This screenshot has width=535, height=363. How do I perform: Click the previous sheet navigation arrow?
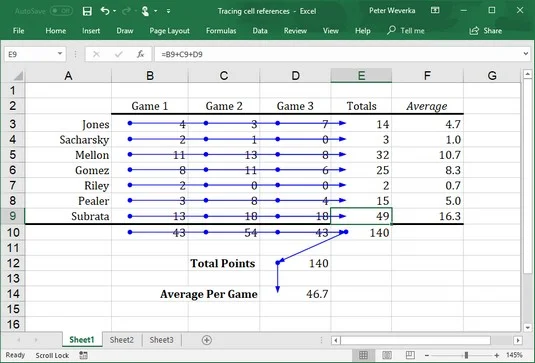[19, 340]
